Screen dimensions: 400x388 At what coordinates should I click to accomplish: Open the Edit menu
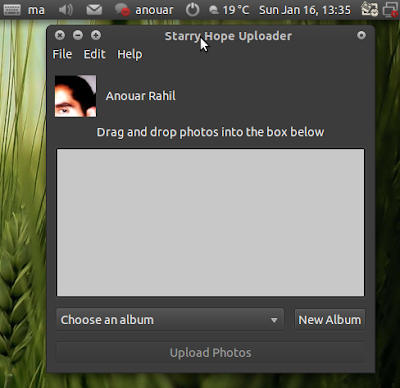pyautogui.click(x=94, y=54)
